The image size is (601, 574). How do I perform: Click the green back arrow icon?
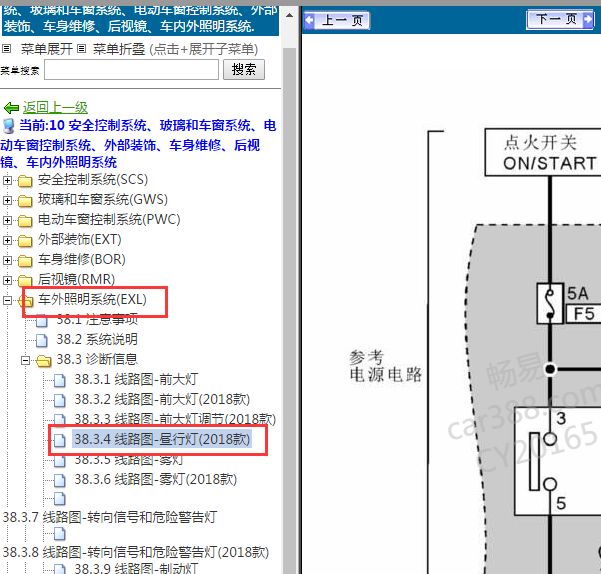pyautogui.click(x=11, y=108)
